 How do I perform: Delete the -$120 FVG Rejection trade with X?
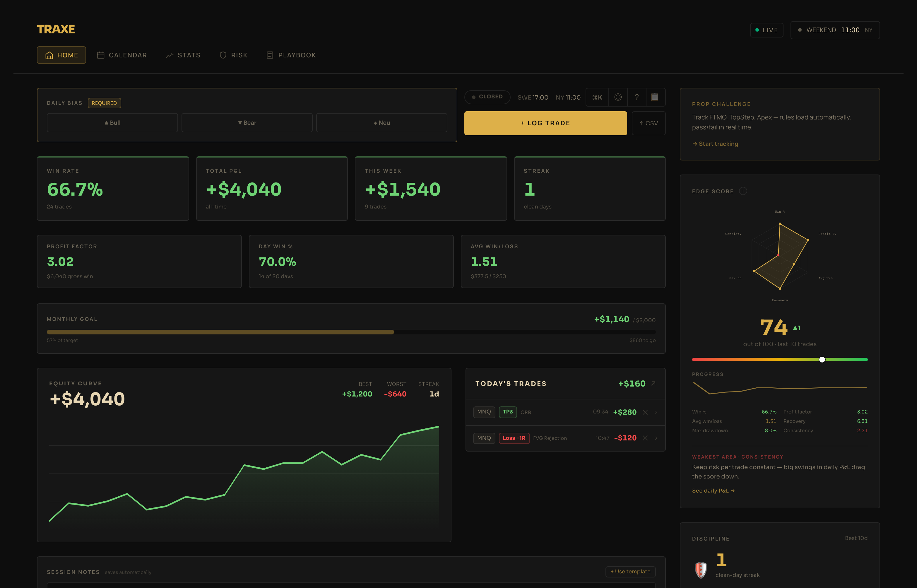click(645, 438)
